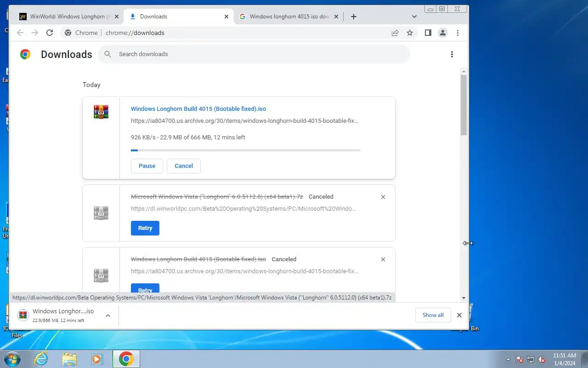Focus the Search downloads field
The height and width of the screenshot is (368, 588).
pyautogui.click(x=254, y=54)
